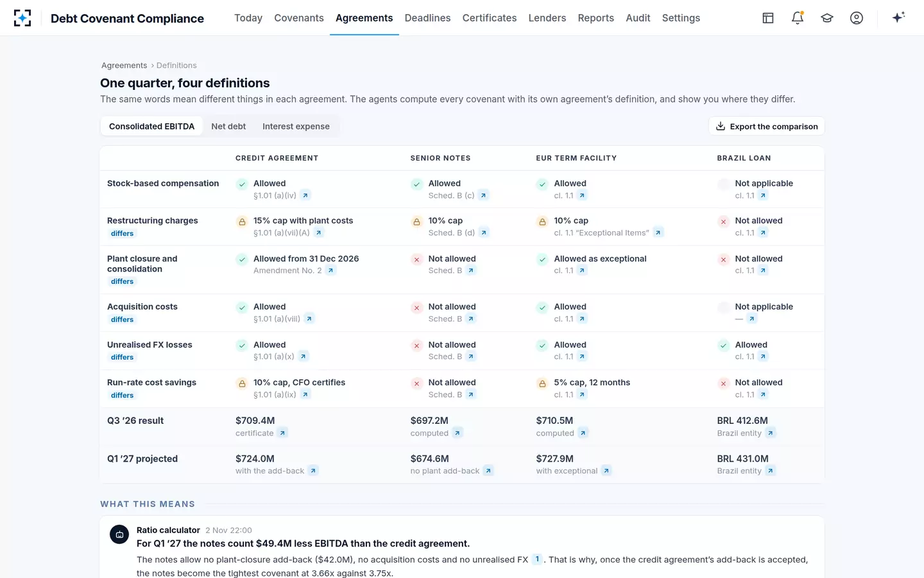Open the notifications bell

798,18
